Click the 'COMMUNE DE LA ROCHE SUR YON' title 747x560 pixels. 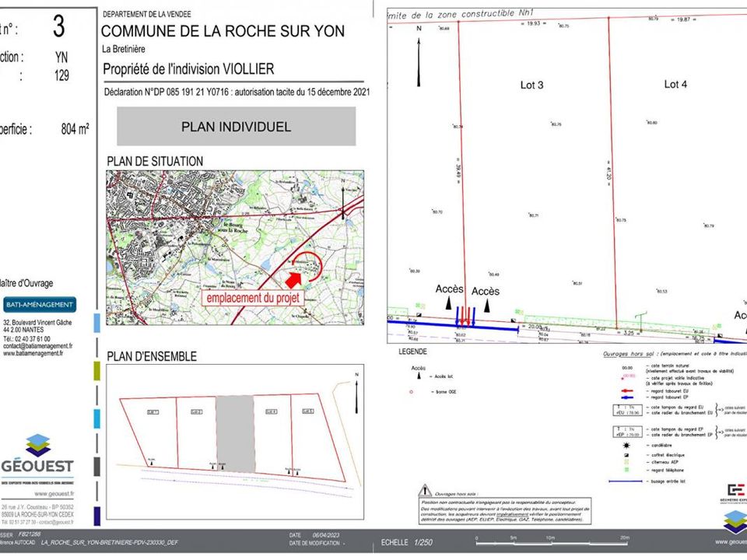pos(223,31)
